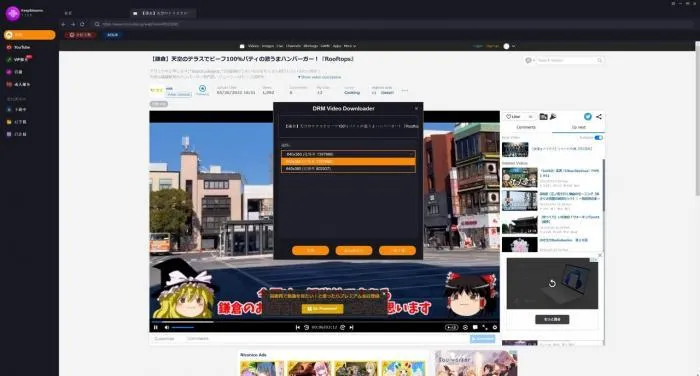Adjust the volume slider in the player

point(183,327)
